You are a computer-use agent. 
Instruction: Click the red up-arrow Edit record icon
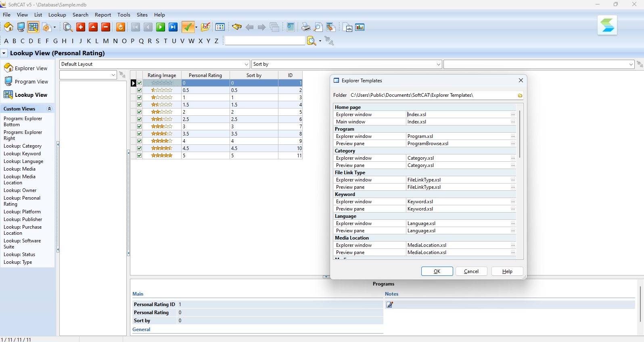click(93, 27)
